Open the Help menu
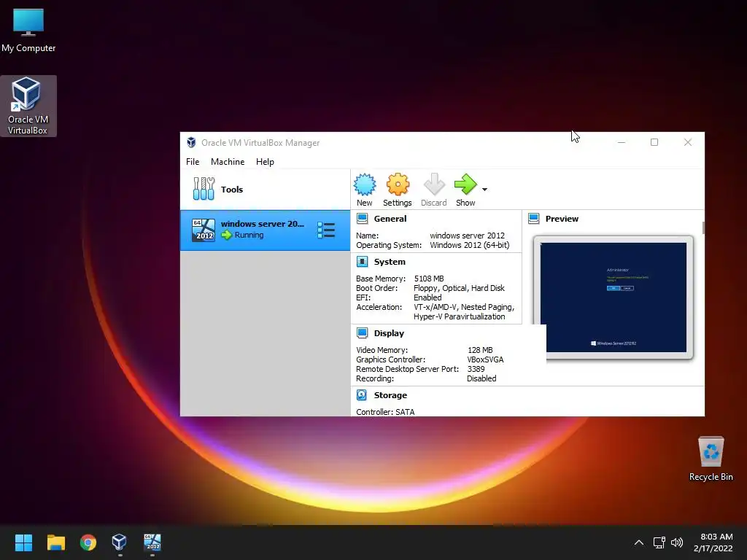 tap(265, 161)
